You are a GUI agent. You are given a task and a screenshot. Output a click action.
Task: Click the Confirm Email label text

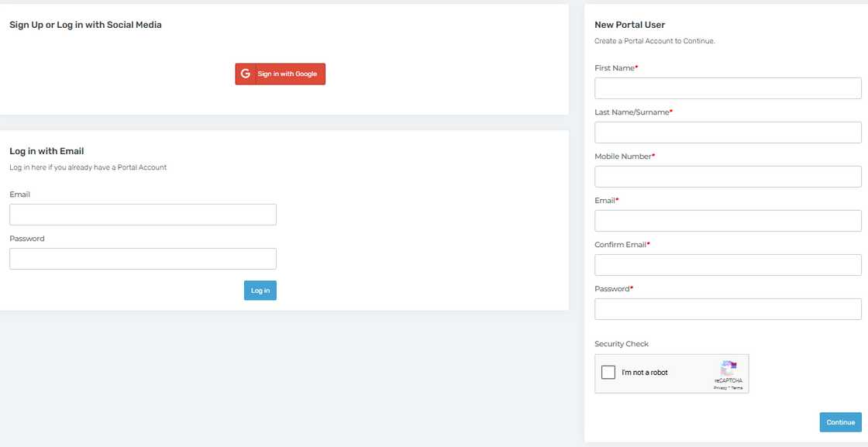pos(620,245)
